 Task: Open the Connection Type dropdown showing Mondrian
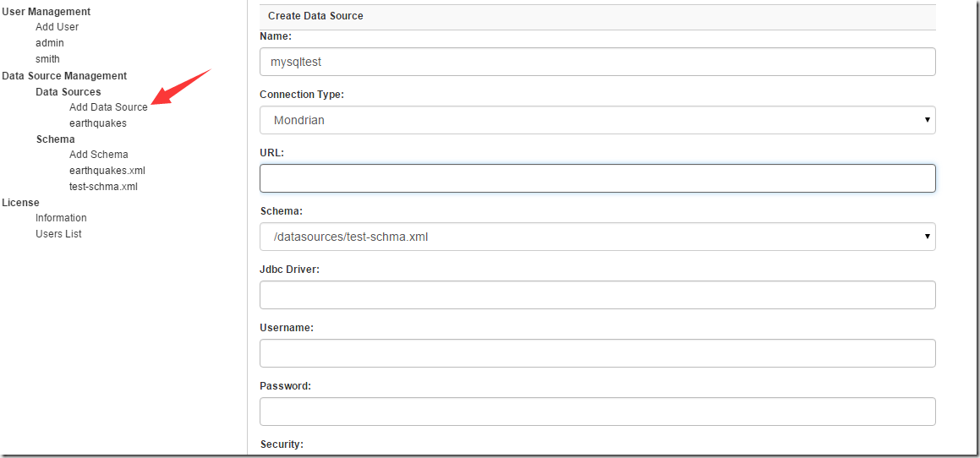tap(597, 120)
